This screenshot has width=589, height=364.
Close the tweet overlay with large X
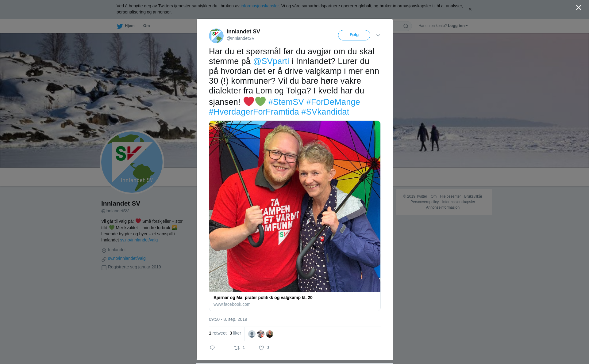tap(579, 8)
